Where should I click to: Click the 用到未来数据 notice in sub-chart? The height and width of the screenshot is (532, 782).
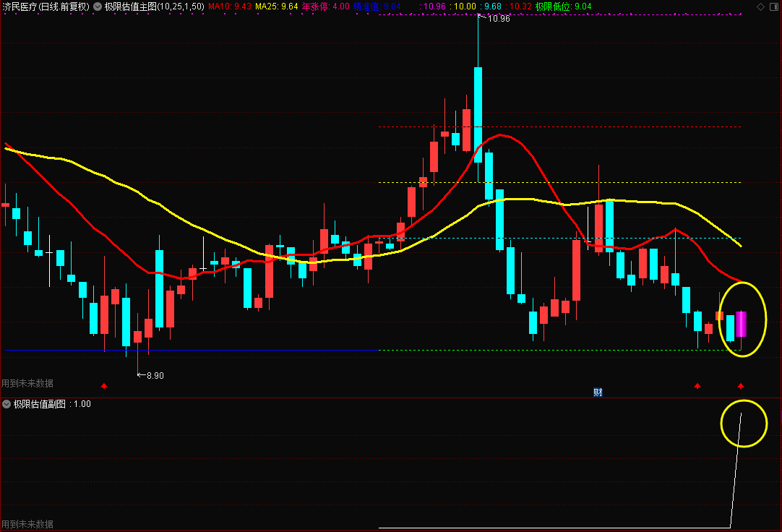[x=27, y=524]
